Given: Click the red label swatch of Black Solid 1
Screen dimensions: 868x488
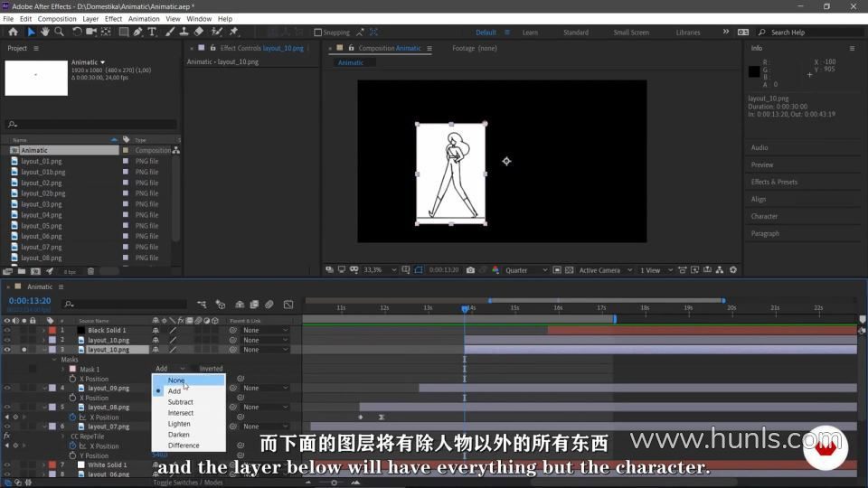Looking at the screenshot, I should tap(52, 331).
